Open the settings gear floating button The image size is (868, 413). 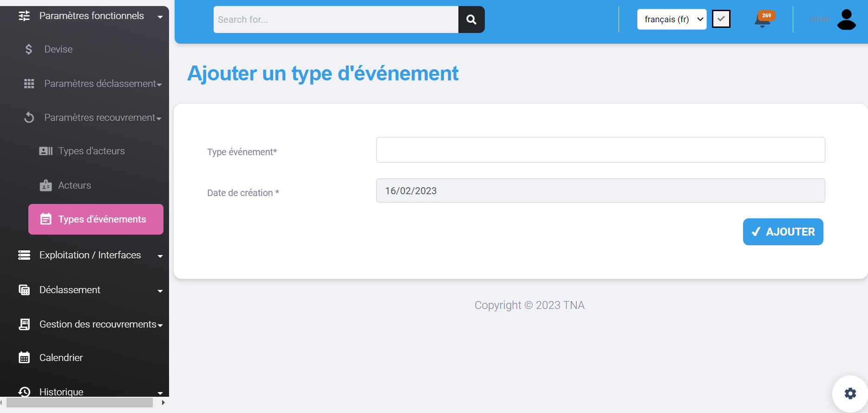[x=850, y=393]
